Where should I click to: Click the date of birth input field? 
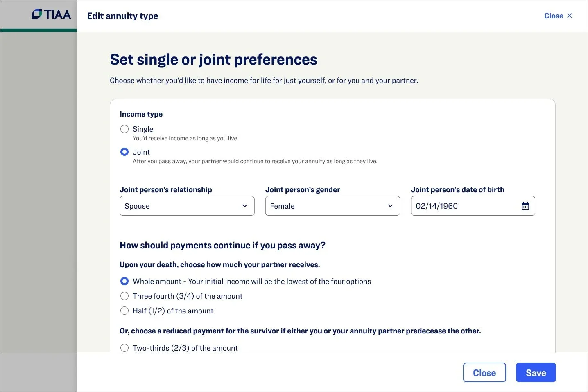click(465, 206)
